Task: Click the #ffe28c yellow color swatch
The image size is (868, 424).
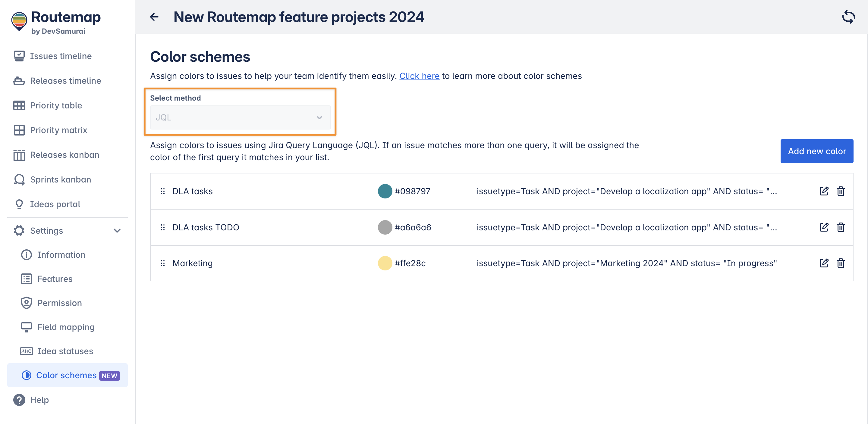Action: [385, 263]
